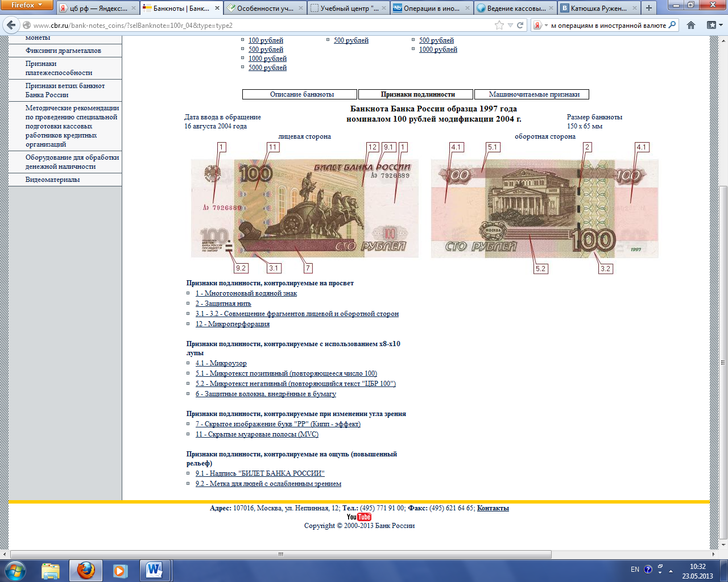Click marker 2 above reverse banknote
The width and height of the screenshot is (728, 582).
click(588, 147)
